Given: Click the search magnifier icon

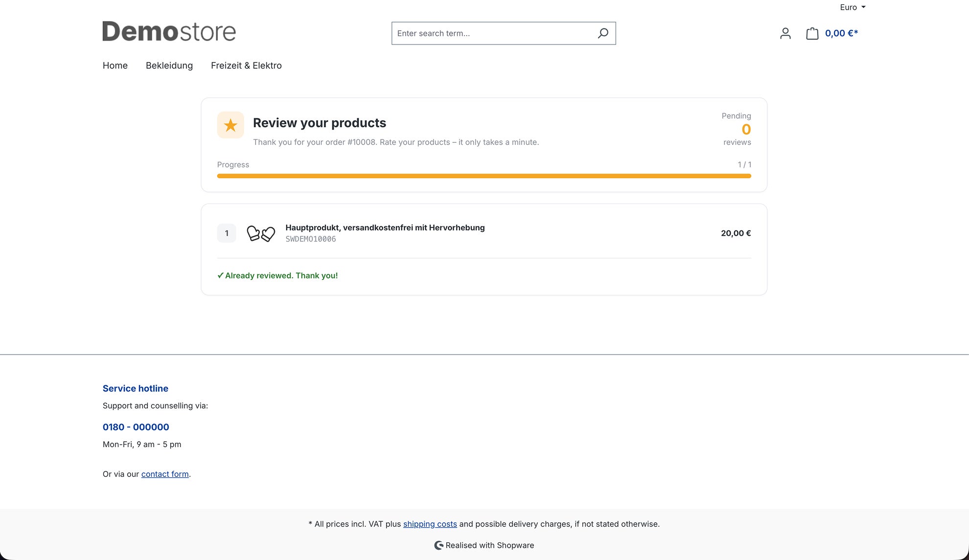Looking at the screenshot, I should 603,33.
